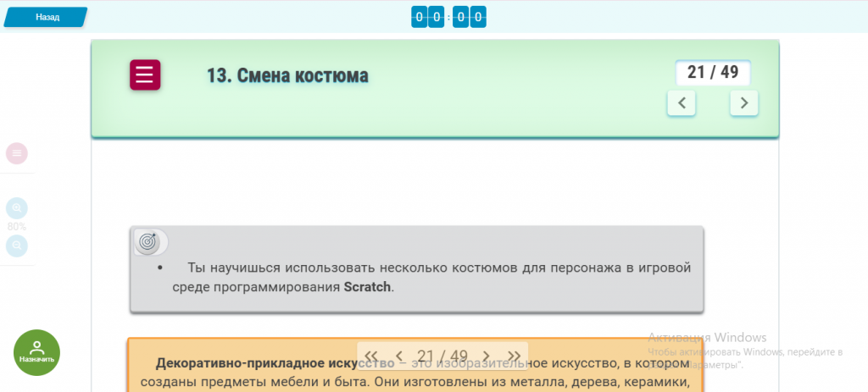868x392 pixels.
Task: Click the bold term "Декоративно-прикладное искусство"
Action: pos(264,363)
